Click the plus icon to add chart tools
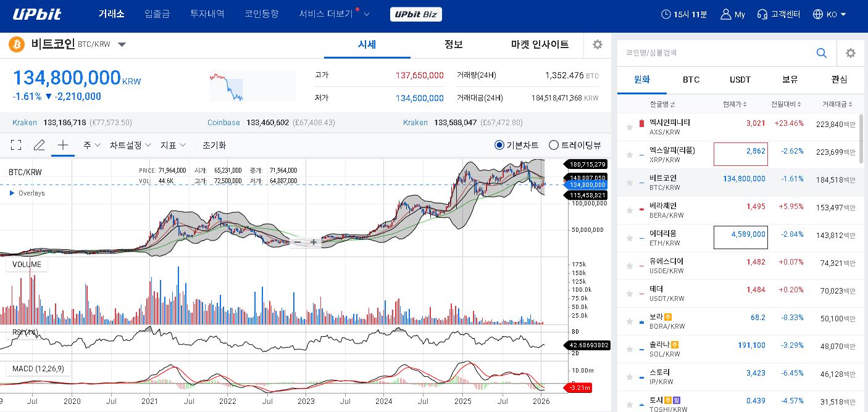The height and width of the screenshot is (412, 868). click(x=62, y=144)
